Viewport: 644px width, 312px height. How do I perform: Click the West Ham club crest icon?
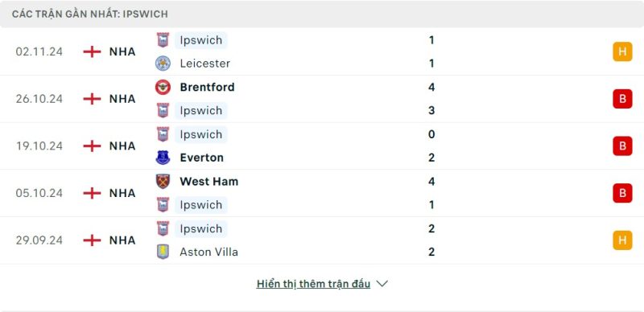click(163, 181)
